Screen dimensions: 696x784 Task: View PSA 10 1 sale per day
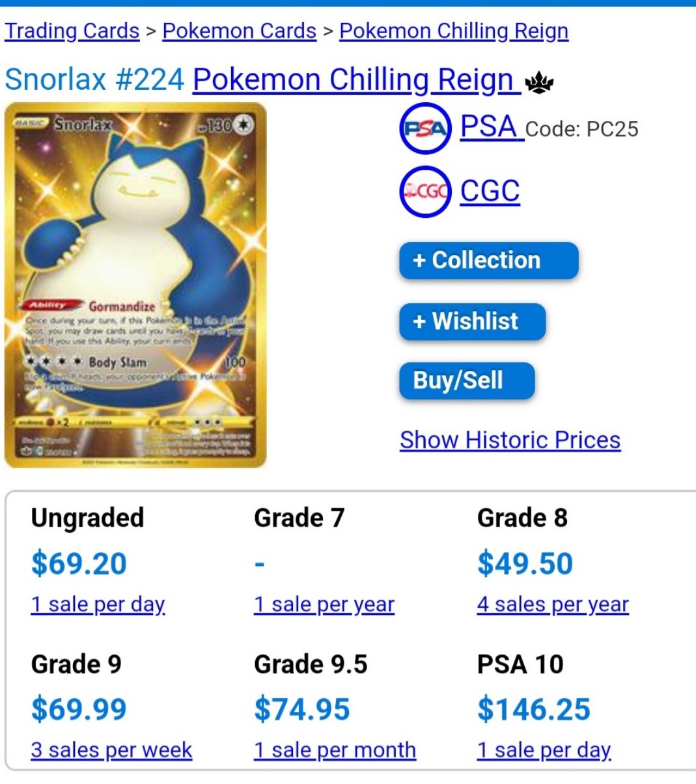[x=544, y=750]
